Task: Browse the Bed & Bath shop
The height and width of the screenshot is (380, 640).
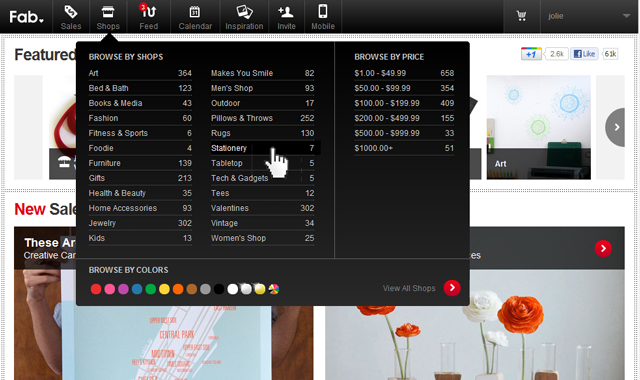Action: coord(140,88)
